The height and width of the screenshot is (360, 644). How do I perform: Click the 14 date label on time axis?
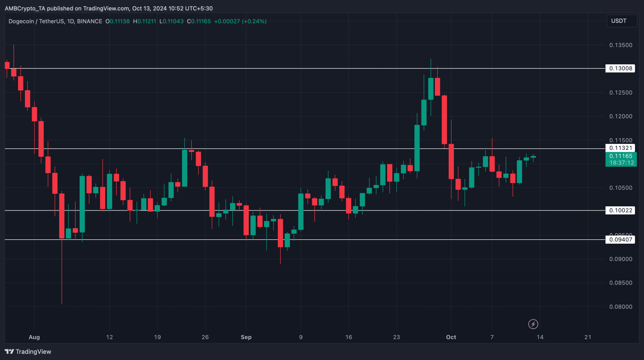coord(540,337)
